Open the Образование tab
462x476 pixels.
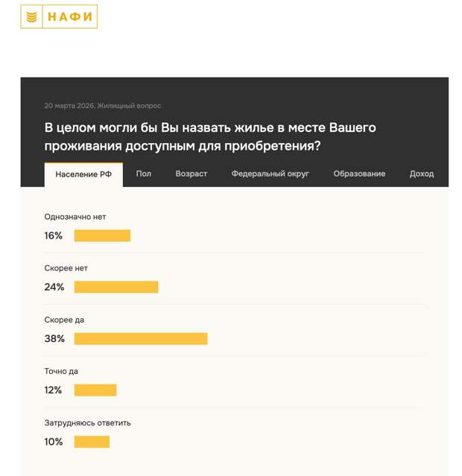pos(359,174)
